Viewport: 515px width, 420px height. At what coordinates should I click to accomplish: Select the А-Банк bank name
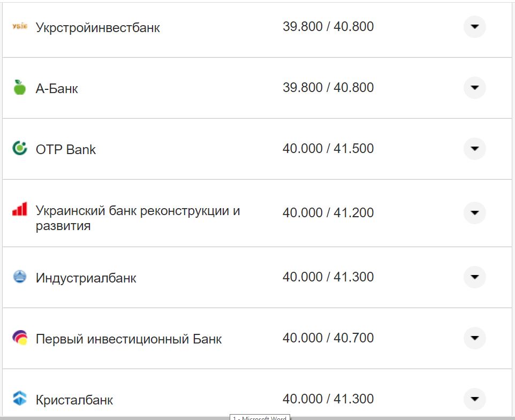57,87
